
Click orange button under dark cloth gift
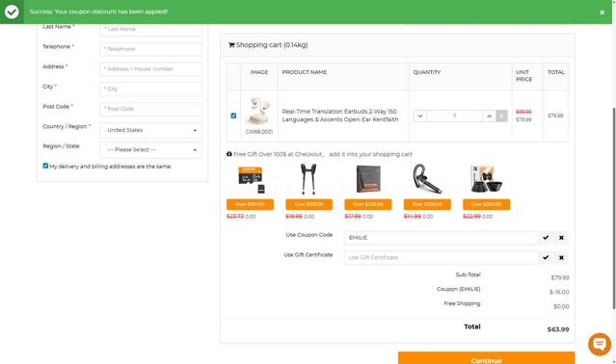pyautogui.click(x=368, y=204)
